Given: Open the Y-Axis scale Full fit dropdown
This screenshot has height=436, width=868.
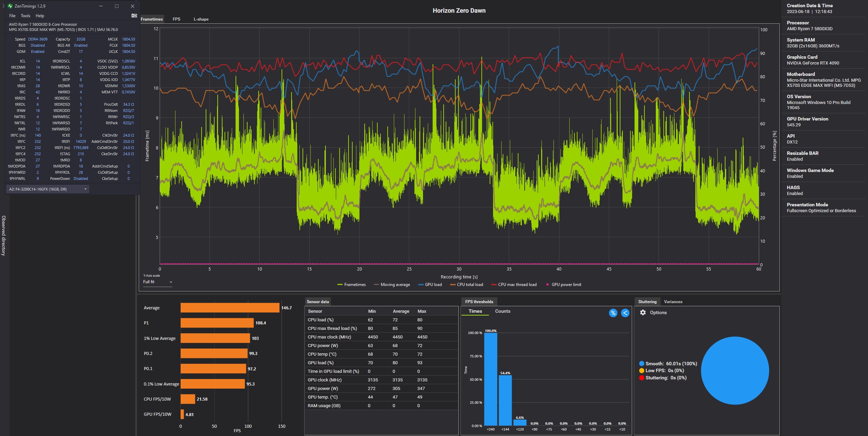Looking at the screenshot, I should pyautogui.click(x=157, y=282).
